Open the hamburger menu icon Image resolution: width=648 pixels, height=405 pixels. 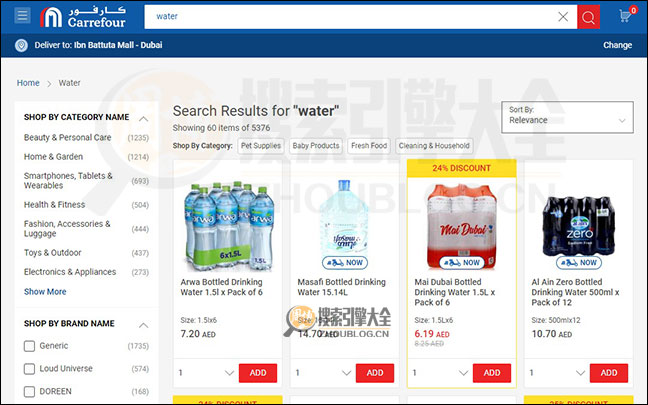tap(22, 16)
